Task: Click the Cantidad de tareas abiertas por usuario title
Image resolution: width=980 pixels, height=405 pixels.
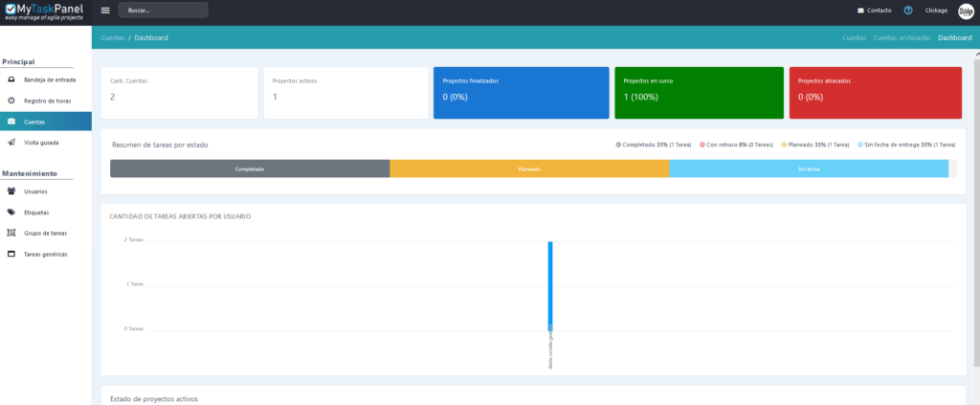Action: 180,216
